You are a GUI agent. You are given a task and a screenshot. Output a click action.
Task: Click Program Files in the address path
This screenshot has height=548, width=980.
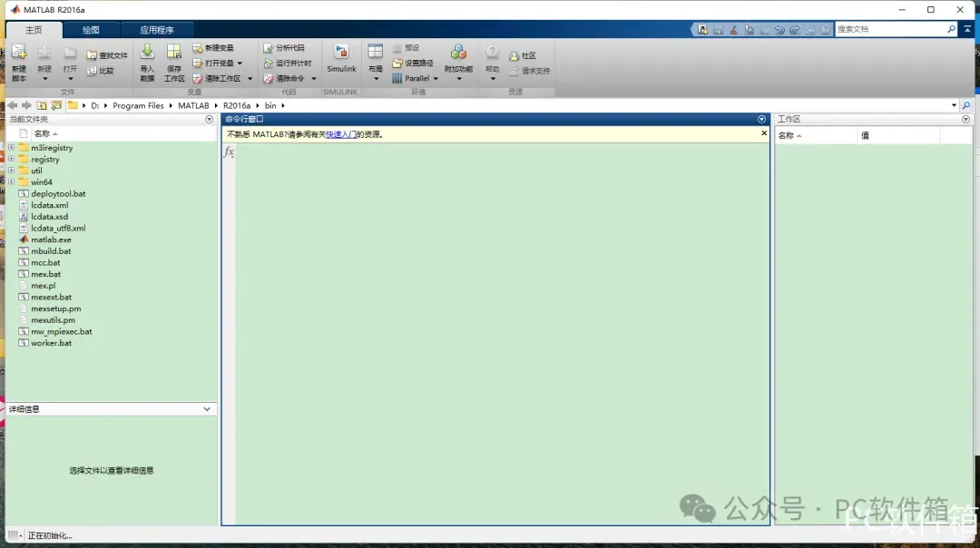coord(138,105)
